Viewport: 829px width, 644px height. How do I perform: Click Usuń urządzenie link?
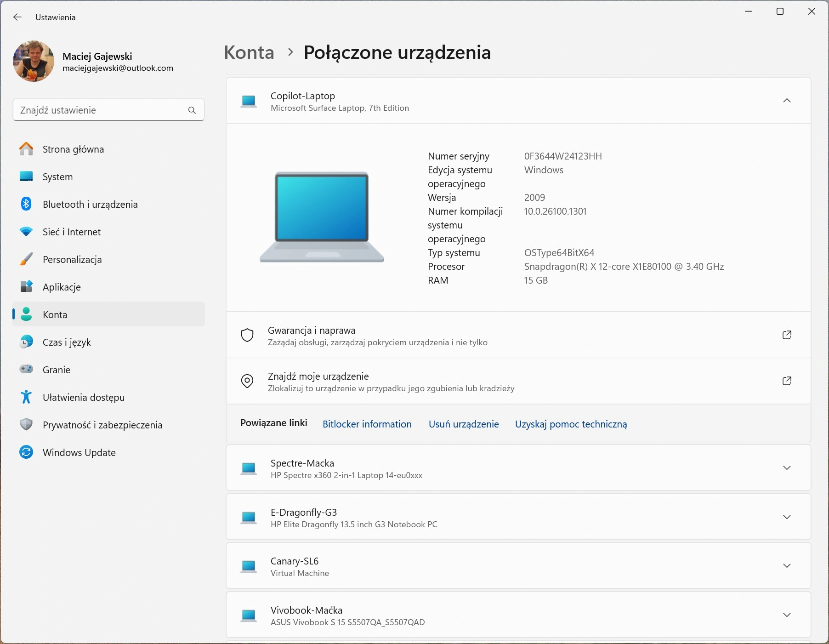pos(464,424)
